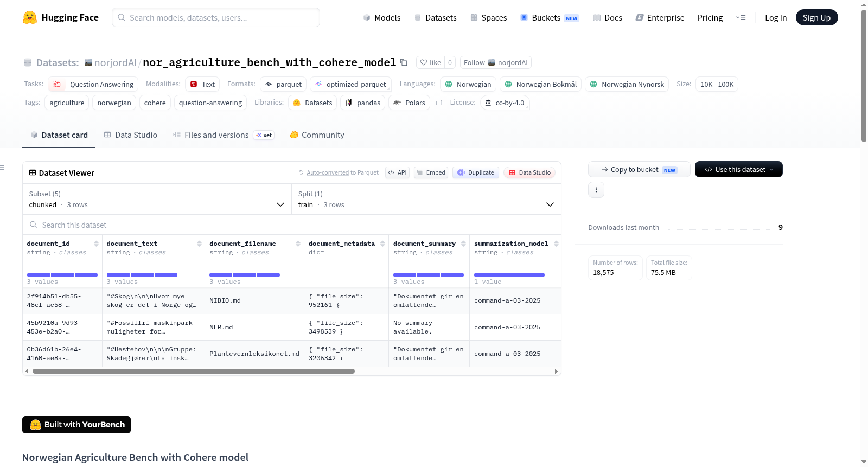Follow the norjordAI organization
This screenshot has width=868, height=467.
pos(496,62)
